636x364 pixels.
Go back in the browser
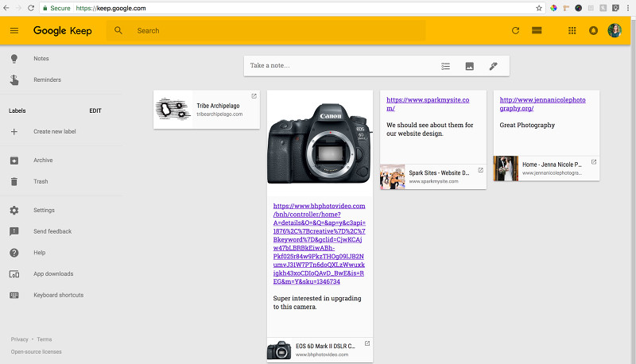[6, 8]
